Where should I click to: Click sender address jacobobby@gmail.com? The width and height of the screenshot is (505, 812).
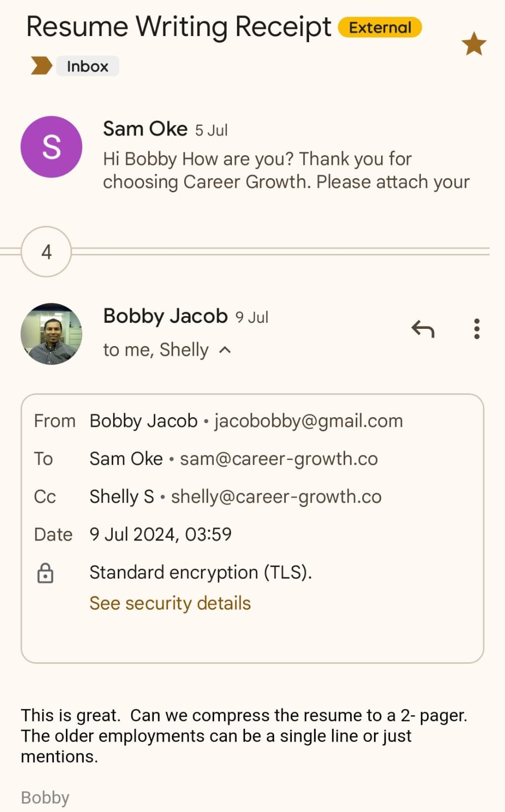(309, 421)
